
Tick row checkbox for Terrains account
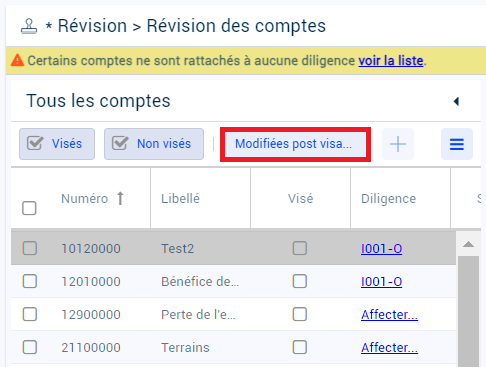30,347
